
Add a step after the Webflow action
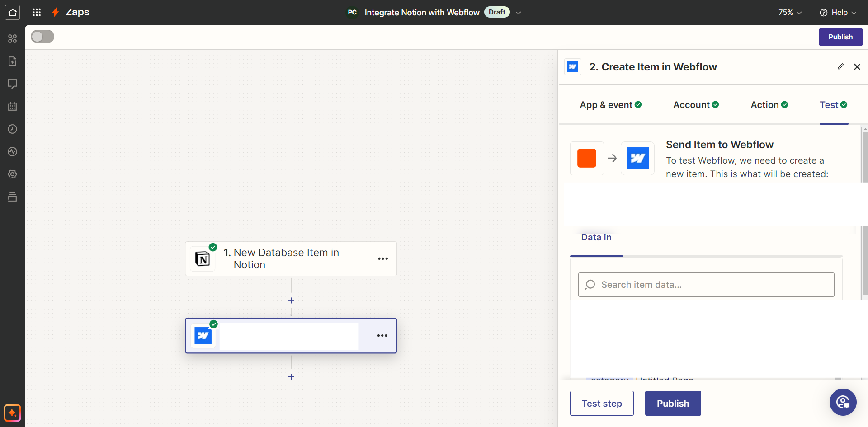(x=291, y=376)
